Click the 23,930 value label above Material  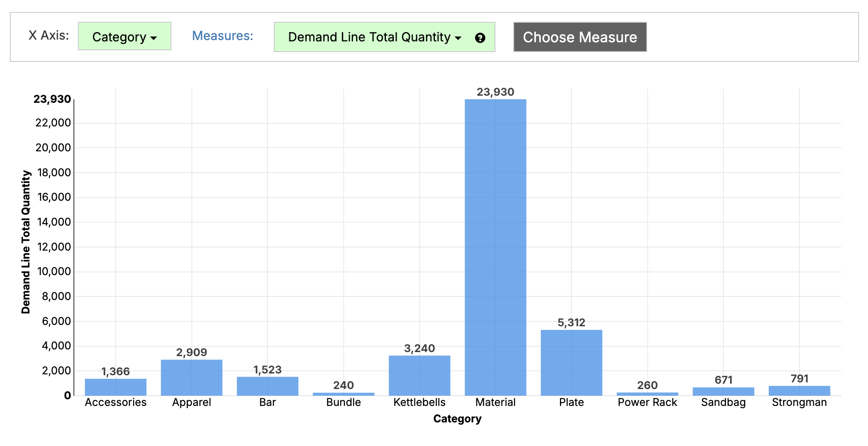coord(495,92)
